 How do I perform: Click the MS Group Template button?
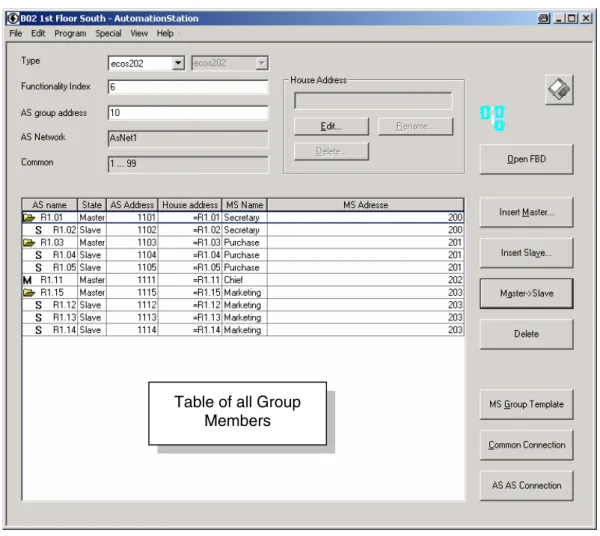click(x=527, y=404)
